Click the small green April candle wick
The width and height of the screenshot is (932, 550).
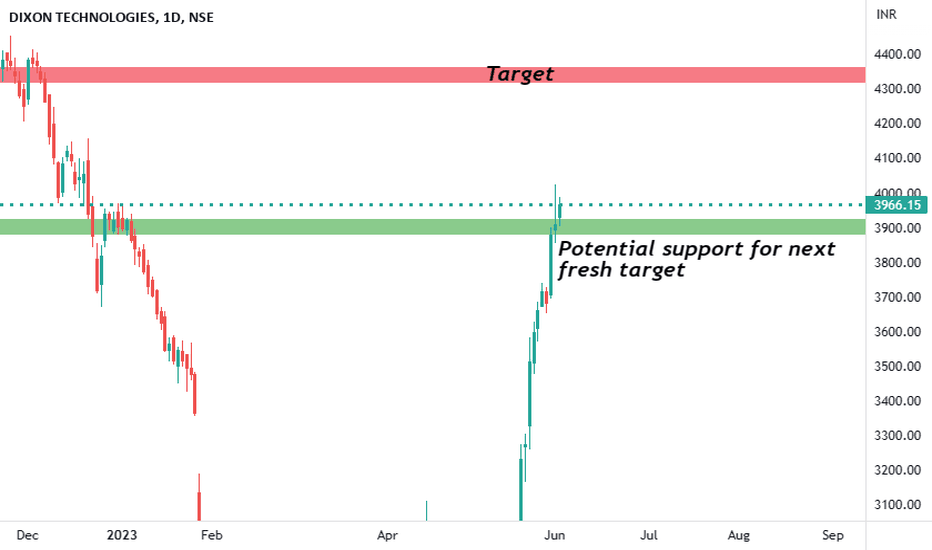[426, 510]
